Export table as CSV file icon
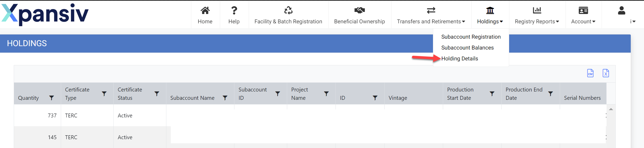 [x=590, y=73]
